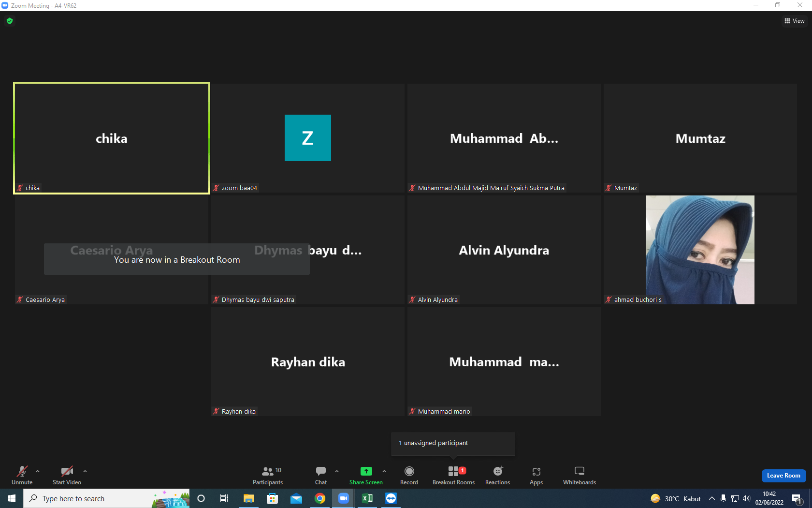Screen dimensions: 812x508
Task: Switch to Zoom in the taskbar
Action: pyautogui.click(x=343, y=498)
